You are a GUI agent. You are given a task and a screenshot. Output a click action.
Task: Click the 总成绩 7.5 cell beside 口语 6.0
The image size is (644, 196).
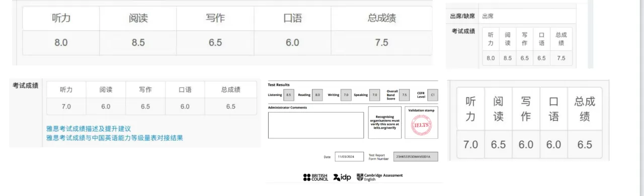[x=382, y=43]
